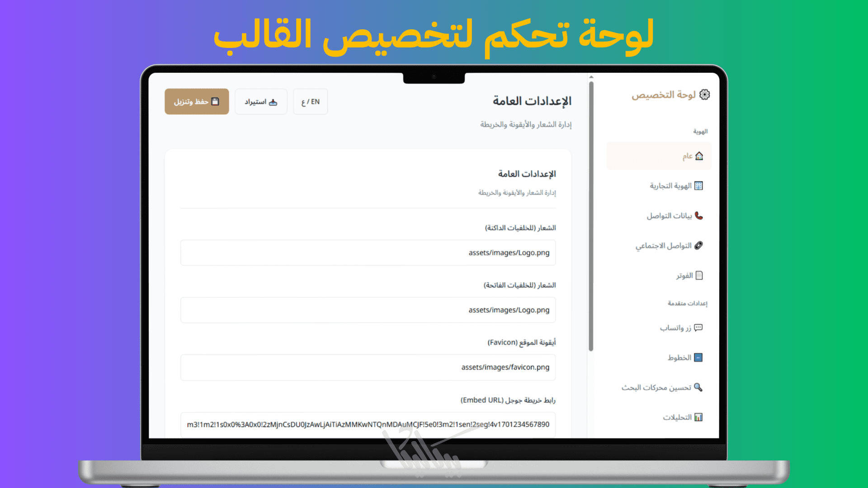The image size is (868, 488).
Task: Toggle language with ع / EN button
Action: click(310, 102)
